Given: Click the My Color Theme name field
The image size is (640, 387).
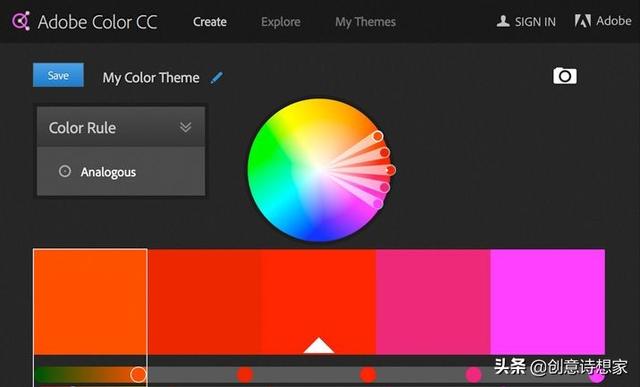Looking at the screenshot, I should (151, 78).
